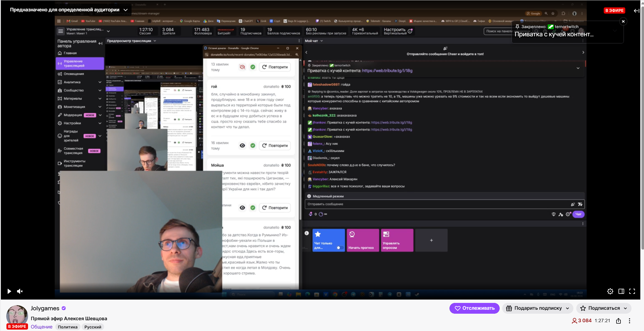Screen dimensions: 644x331
Task: Select Управление трансляцией in the sidebar
Action: tap(80, 64)
